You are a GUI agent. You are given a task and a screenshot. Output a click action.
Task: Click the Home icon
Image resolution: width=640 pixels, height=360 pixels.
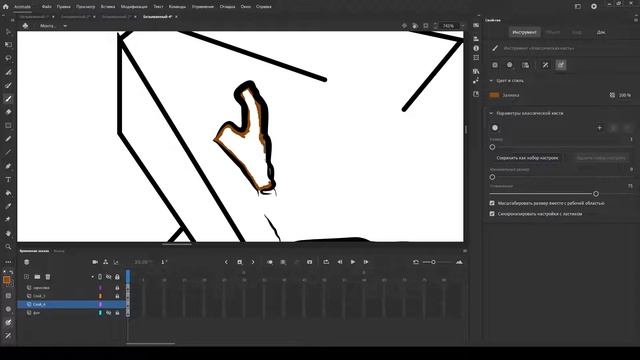6,7
